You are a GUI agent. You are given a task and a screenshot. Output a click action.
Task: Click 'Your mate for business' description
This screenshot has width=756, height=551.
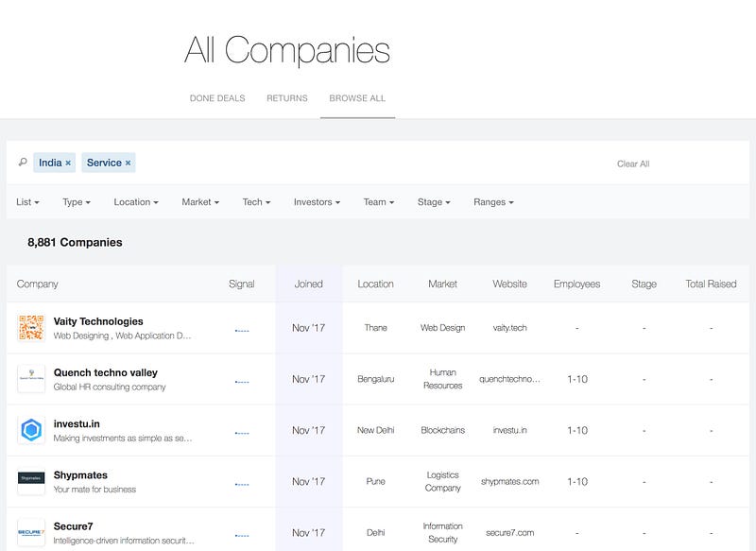coord(94,490)
